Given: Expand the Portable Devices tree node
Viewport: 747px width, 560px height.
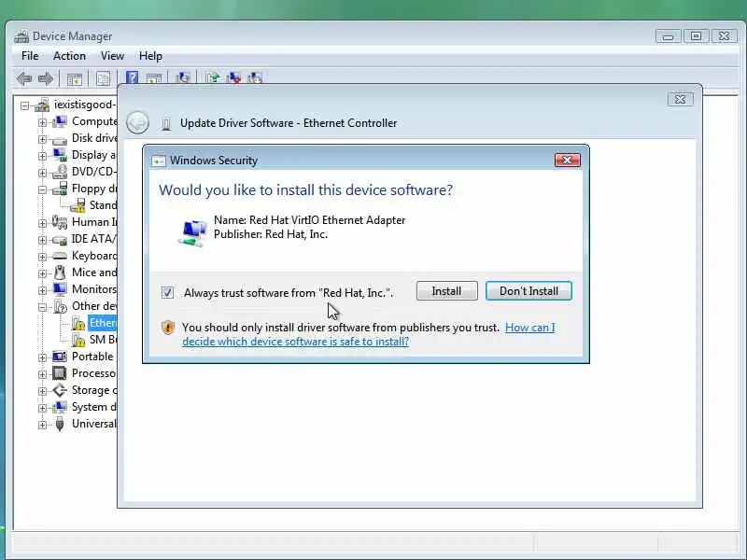Looking at the screenshot, I should [42, 357].
